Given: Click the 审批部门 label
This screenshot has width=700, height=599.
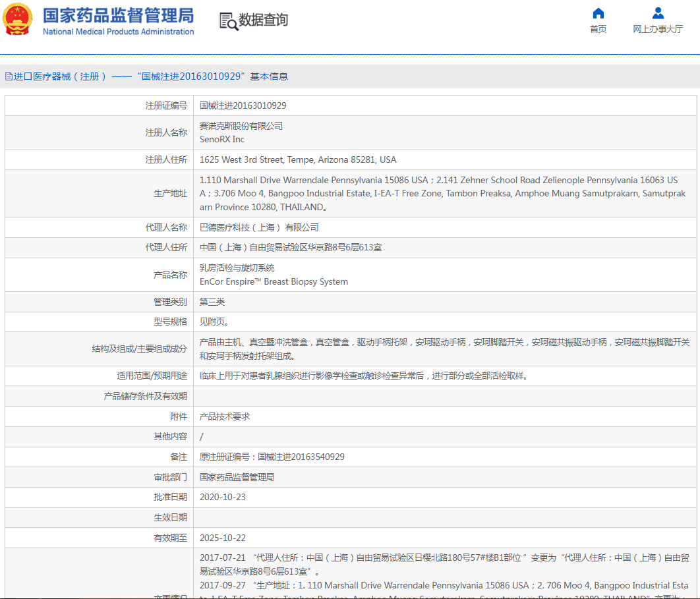Looking at the screenshot, I should (171, 478).
